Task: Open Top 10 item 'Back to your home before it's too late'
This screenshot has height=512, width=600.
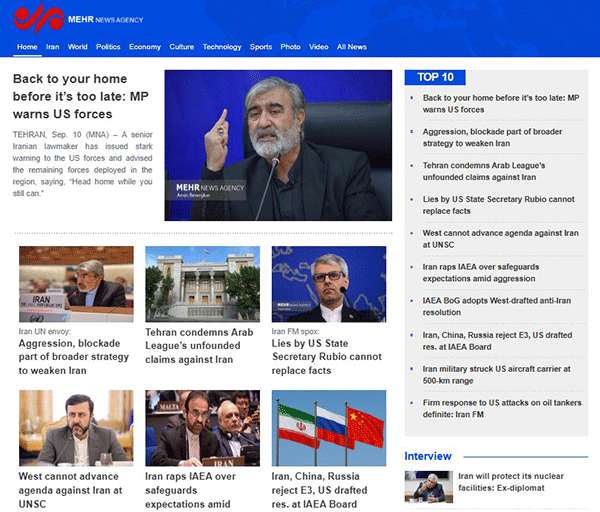Action: tap(501, 103)
